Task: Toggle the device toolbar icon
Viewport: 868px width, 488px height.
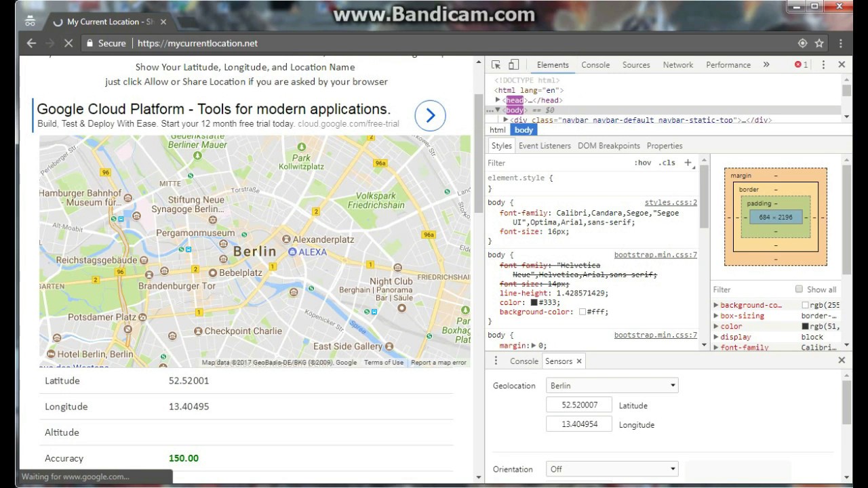Action: pyautogui.click(x=513, y=65)
